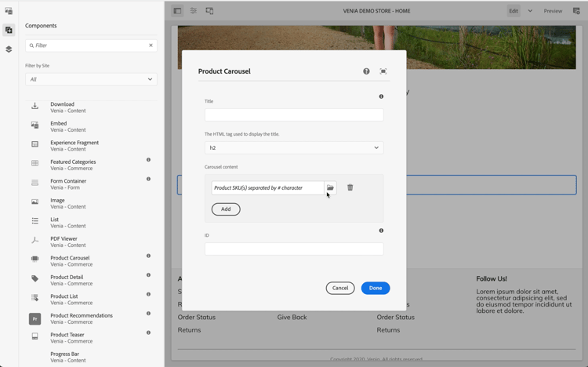The image size is (588, 367).
Task: Select the Embed component icon
Action: coord(34,125)
